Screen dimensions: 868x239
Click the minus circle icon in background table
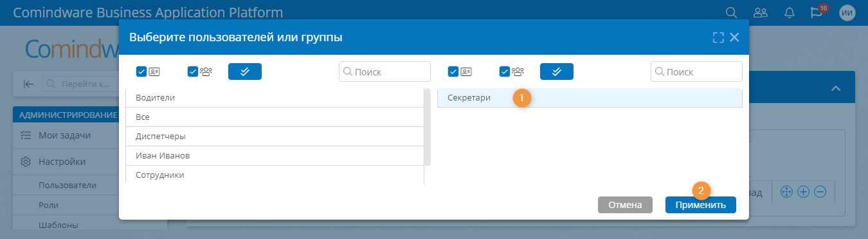(x=820, y=192)
